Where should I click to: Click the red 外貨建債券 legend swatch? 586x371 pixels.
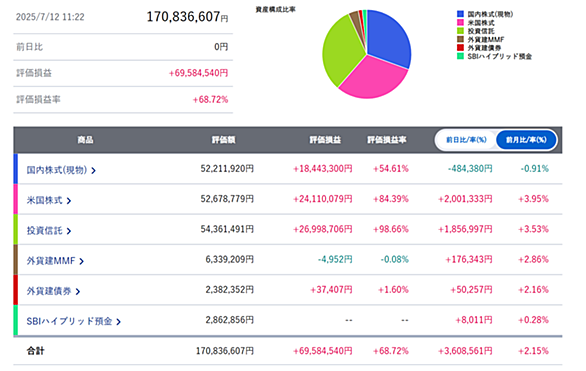(460, 48)
